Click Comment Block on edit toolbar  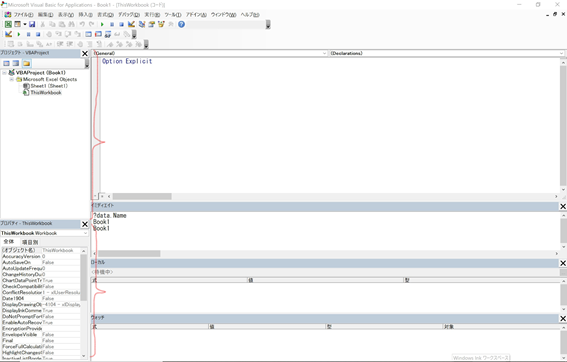coord(89,44)
